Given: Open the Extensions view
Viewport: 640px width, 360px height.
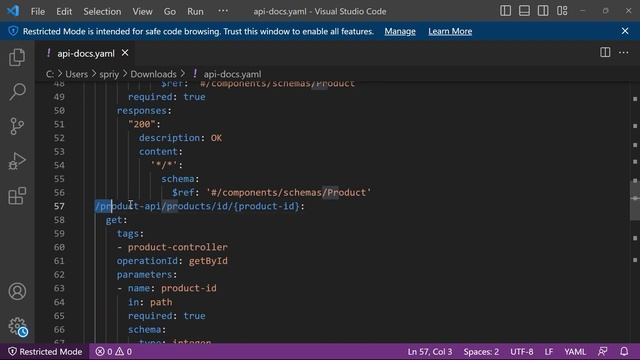Looking at the screenshot, I should 17,196.
